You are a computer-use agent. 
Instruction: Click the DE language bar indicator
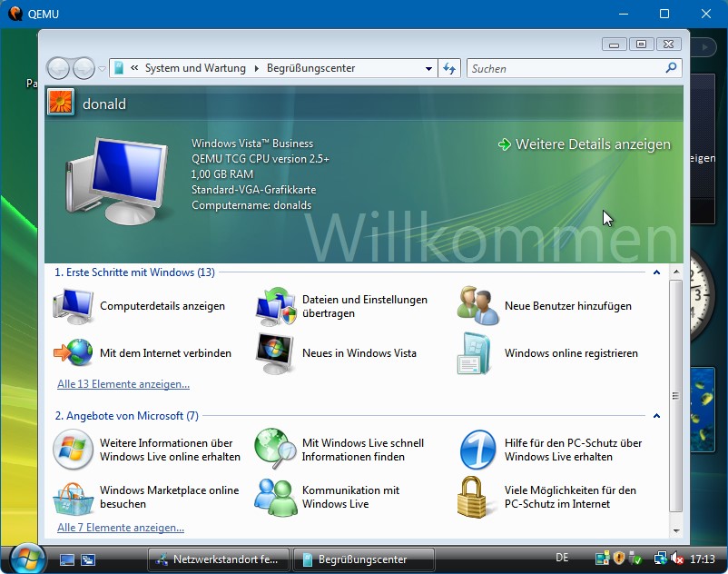[x=562, y=558]
